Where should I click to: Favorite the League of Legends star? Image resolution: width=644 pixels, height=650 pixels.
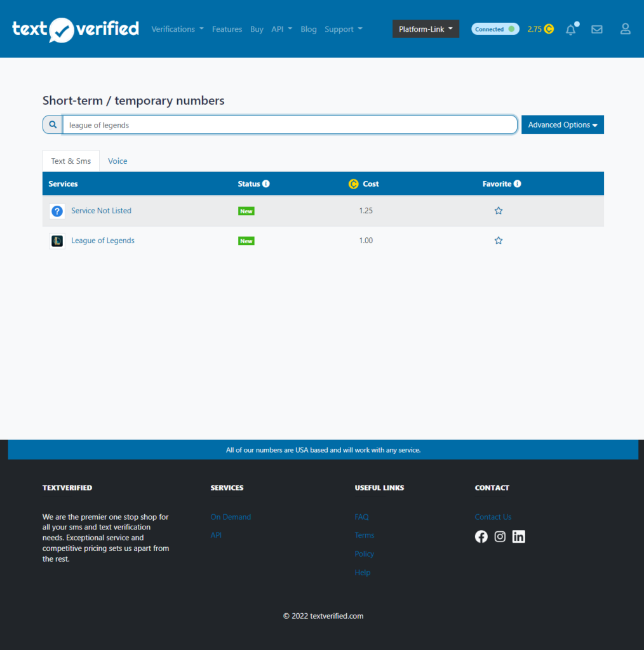pyautogui.click(x=499, y=241)
